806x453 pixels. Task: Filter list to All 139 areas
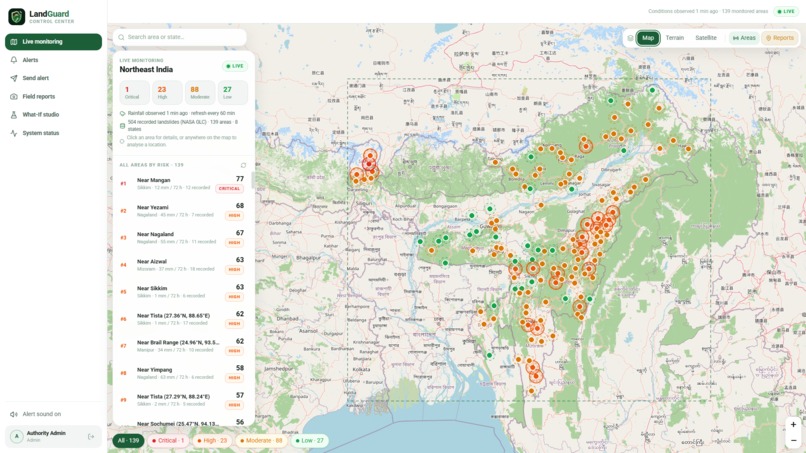(x=128, y=441)
